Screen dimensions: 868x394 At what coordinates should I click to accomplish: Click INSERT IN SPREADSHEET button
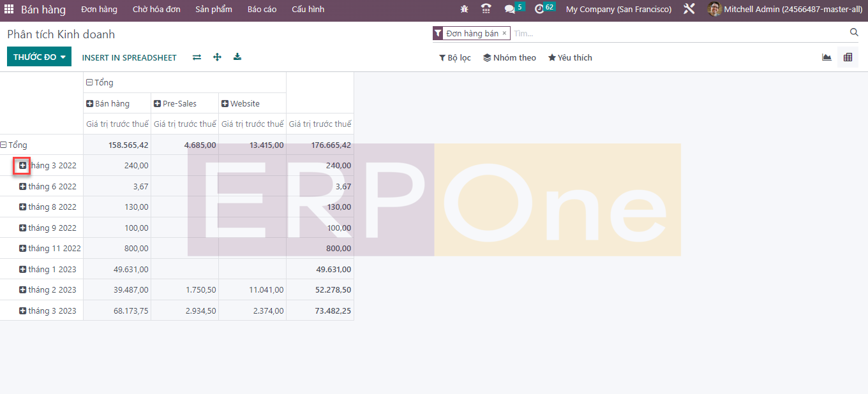point(129,57)
